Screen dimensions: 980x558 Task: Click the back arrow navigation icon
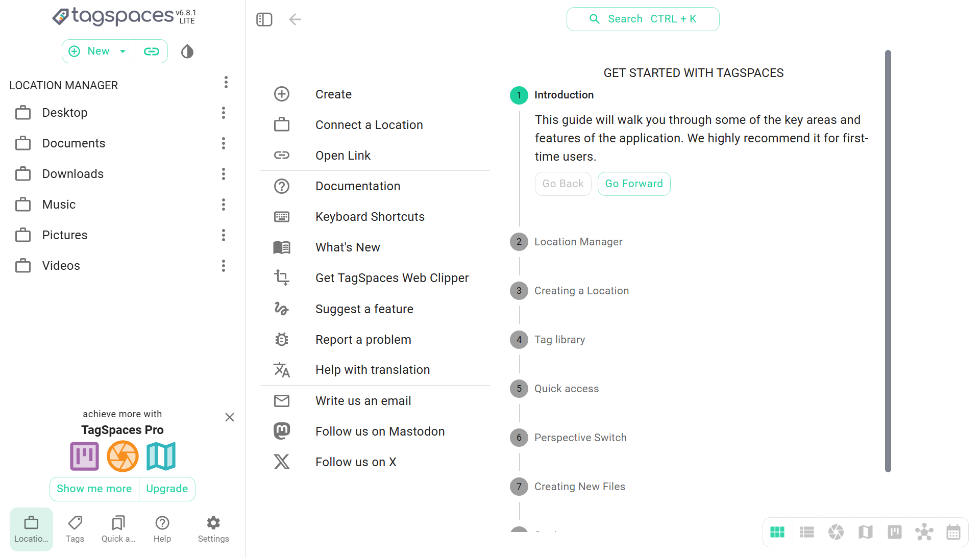(295, 19)
